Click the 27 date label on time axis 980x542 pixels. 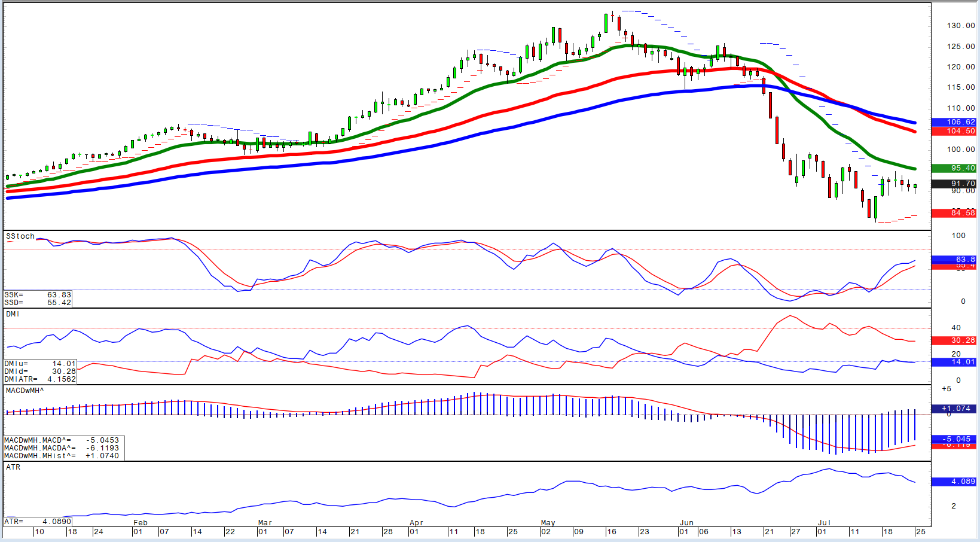point(795,532)
